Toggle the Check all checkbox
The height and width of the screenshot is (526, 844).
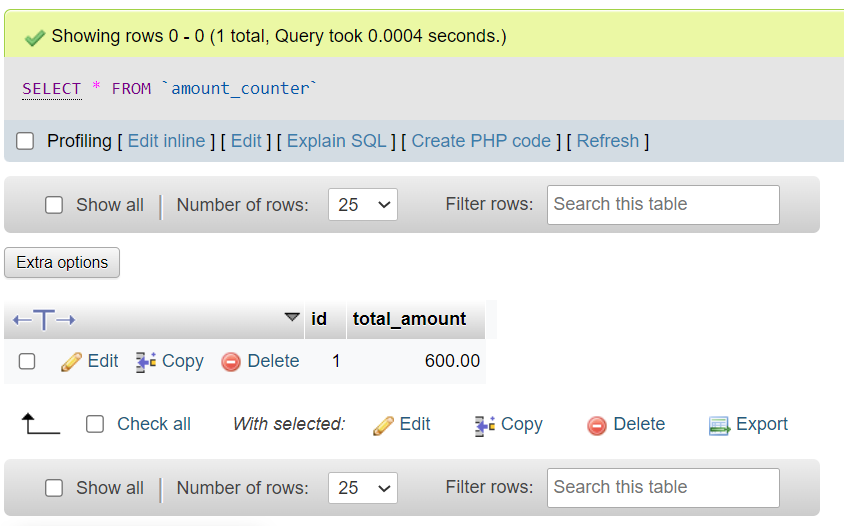(x=95, y=424)
